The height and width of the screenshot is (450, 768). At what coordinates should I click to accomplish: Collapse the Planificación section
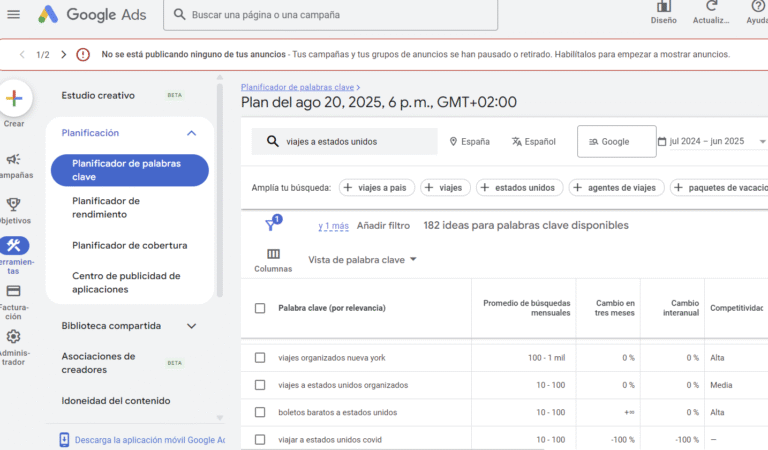191,133
